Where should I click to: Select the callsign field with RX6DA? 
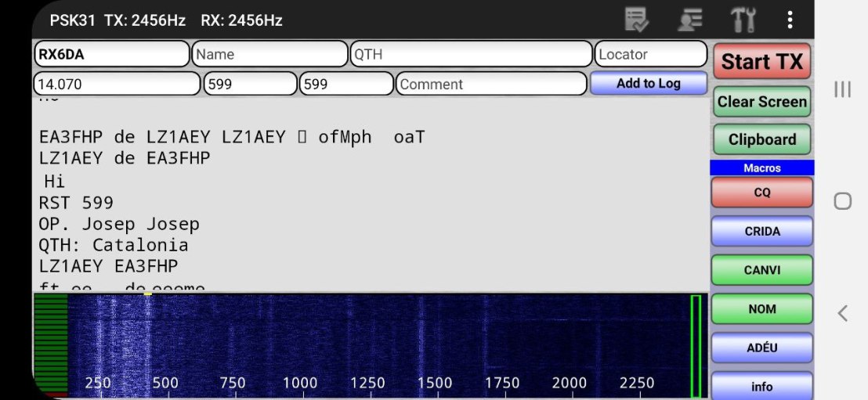pyautogui.click(x=111, y=55)
